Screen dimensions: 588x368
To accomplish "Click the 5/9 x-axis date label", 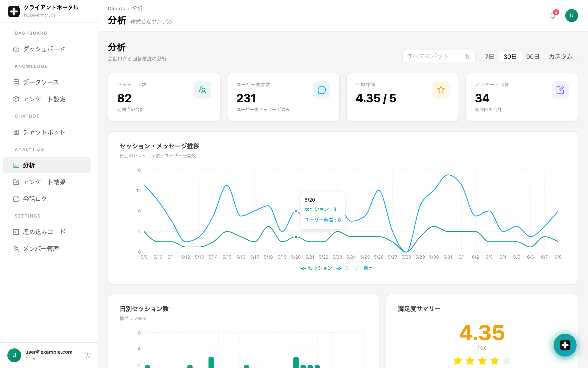I will [x=144, y=257].
